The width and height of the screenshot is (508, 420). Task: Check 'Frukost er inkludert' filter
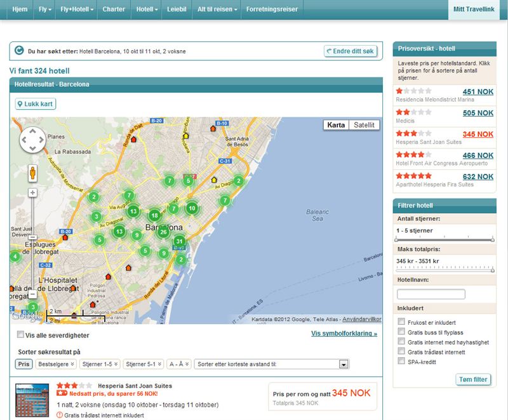[401, 322]
